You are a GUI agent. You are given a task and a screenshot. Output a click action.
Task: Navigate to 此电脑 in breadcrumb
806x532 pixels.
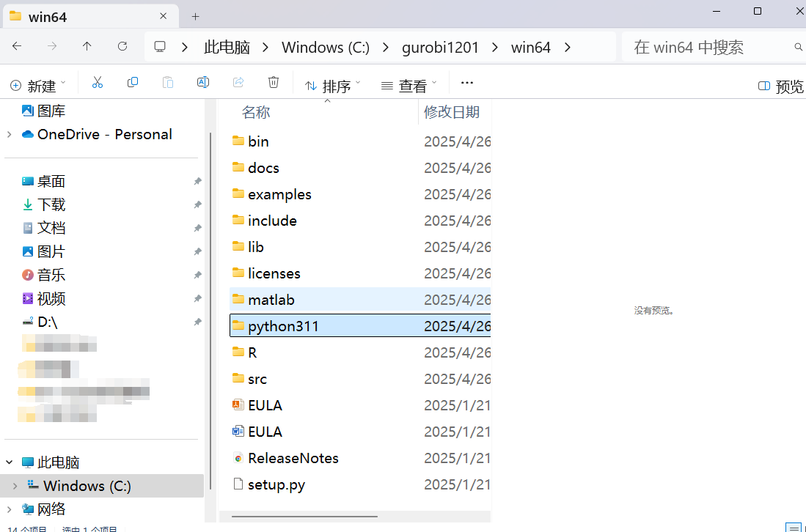point(227,47)
